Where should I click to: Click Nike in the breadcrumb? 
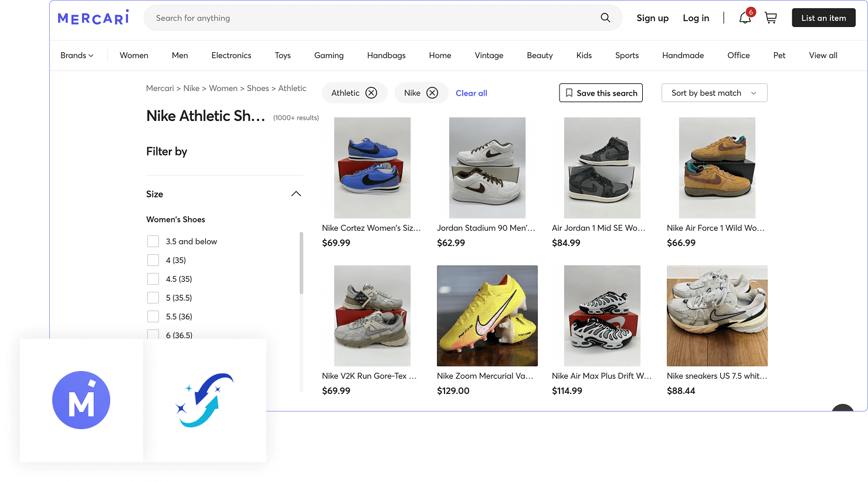click(x=191, y=88)
